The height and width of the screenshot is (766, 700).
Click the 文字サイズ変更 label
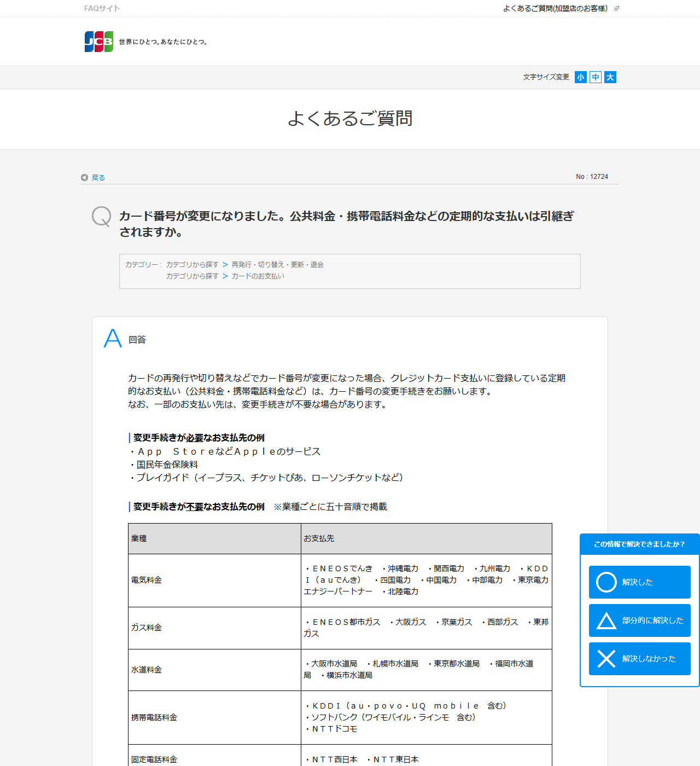pyautogui.click(x=546, y=77)
